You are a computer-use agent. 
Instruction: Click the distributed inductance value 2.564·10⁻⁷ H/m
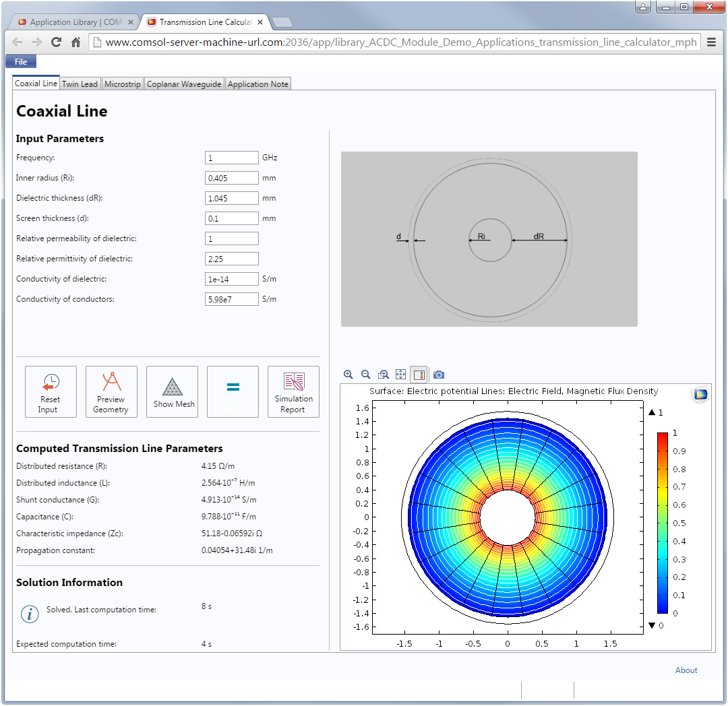coord(228,482)
